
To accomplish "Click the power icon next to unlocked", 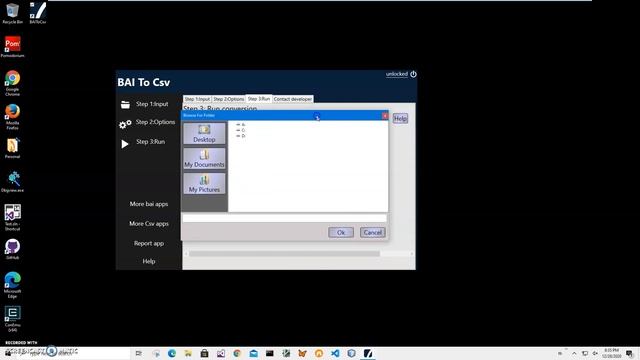I will click(x=413, y=74).
